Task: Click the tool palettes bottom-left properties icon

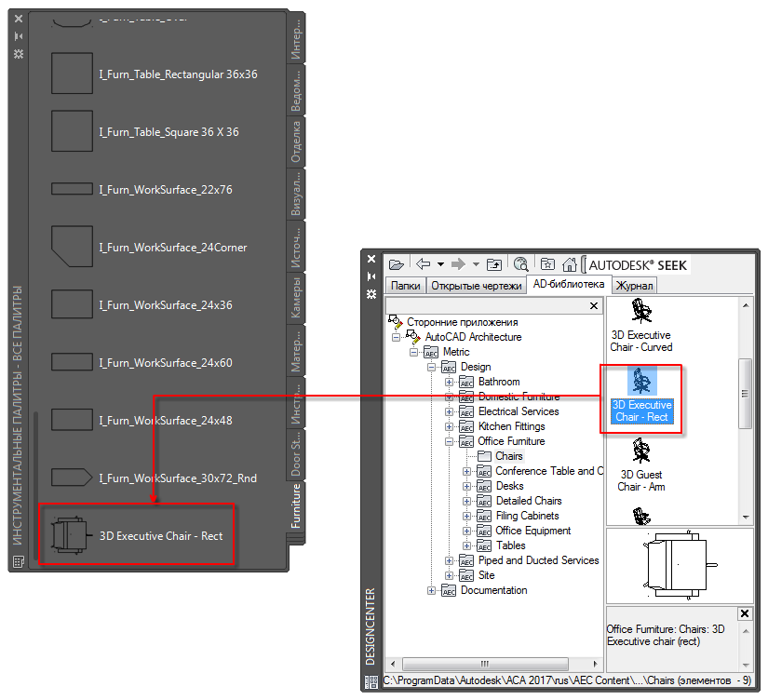Action: [x=19, y=561]
